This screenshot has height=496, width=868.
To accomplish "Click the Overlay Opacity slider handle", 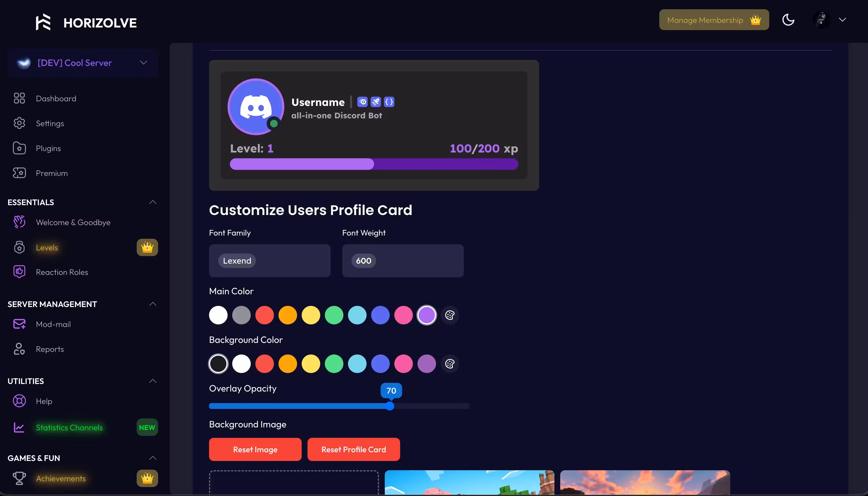I will coord(390,406).
